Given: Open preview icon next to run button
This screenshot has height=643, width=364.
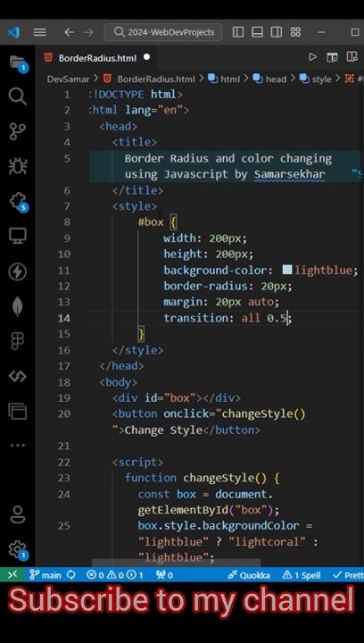Looking at the screenshot, I should (332, 57).
